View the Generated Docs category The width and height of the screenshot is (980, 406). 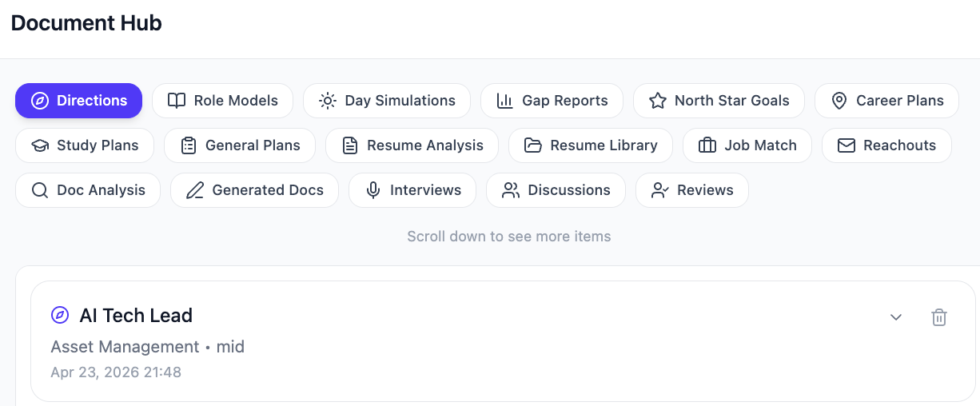254,190
